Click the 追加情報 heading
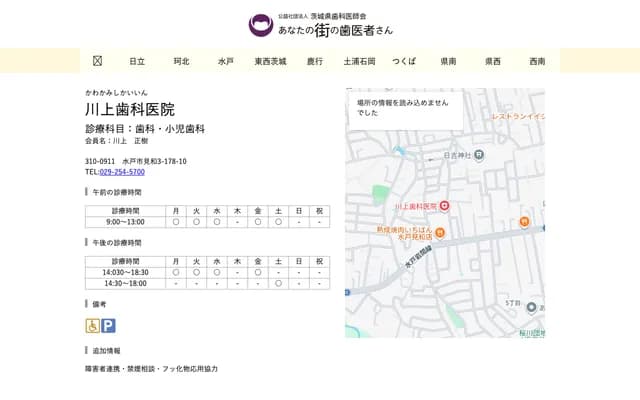The width and height of the screenshot is (640, 400). tap(106, 351)
